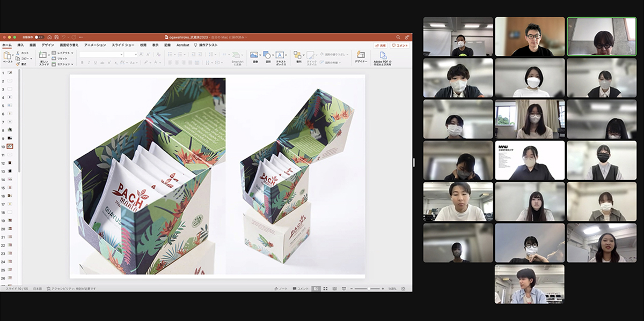The image size is (644, 321).
Task: Undo the last action
Action: (x=64, y=37)
